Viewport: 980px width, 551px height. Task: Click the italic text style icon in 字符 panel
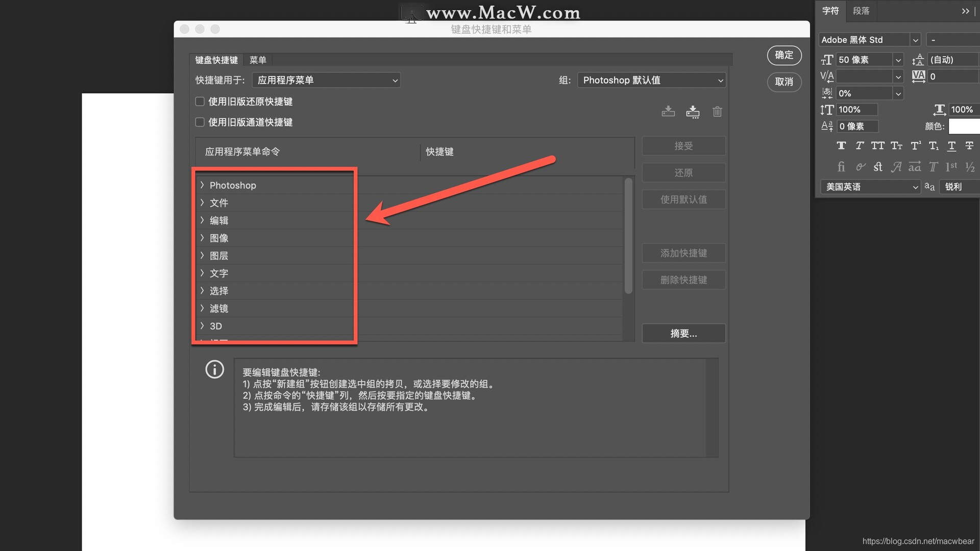[860, 145]
